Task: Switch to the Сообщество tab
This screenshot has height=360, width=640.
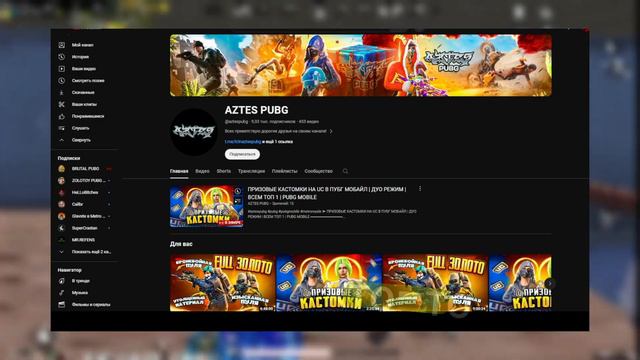Action: pyautogui.click(x=318, y=171)
